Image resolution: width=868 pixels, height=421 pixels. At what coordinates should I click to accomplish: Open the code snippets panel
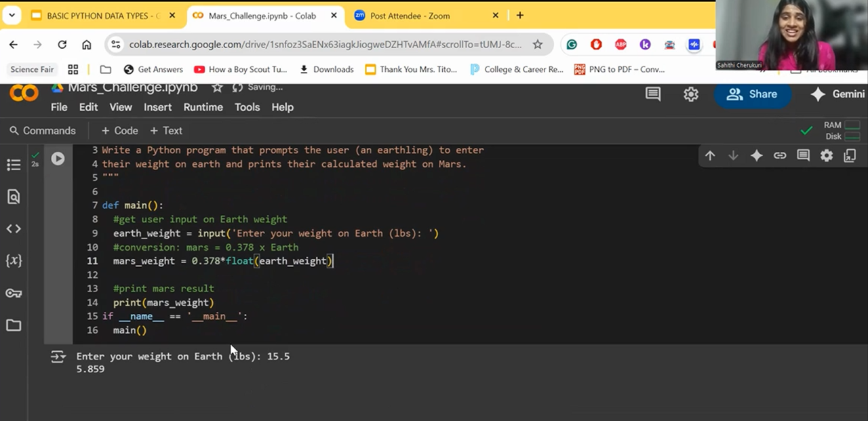point(14,229)
